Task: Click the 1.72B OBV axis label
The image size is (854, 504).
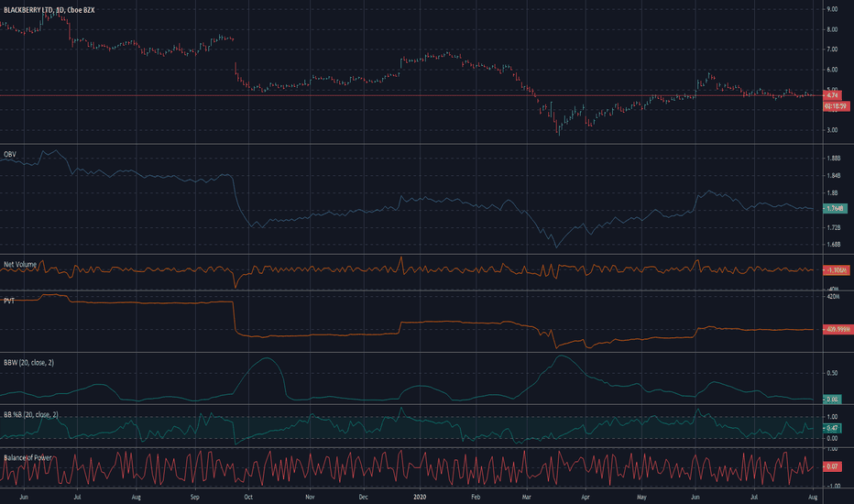Action: coord(833,227)
